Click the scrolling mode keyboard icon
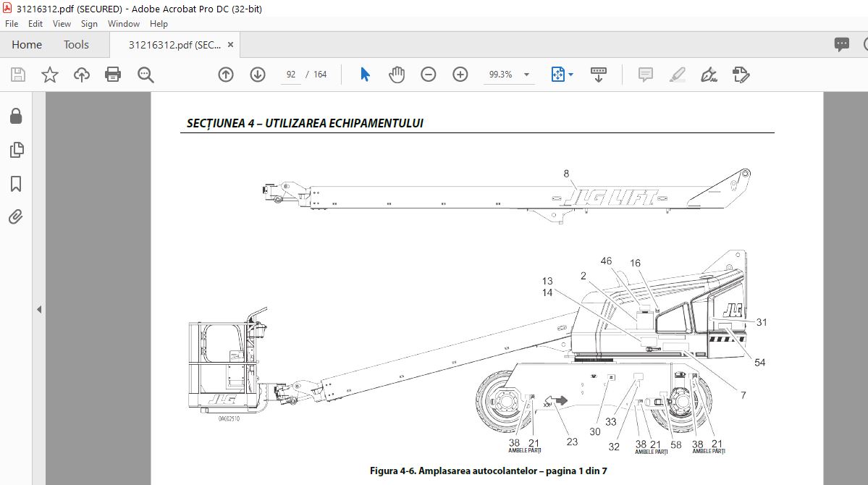The height and width of the screenshot is (485, 868). [x=599, y=74]
